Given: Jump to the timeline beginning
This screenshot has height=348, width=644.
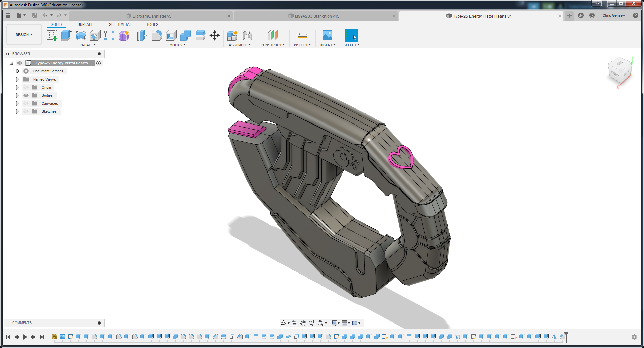Looking at the screenshot, I should point(8,337).
